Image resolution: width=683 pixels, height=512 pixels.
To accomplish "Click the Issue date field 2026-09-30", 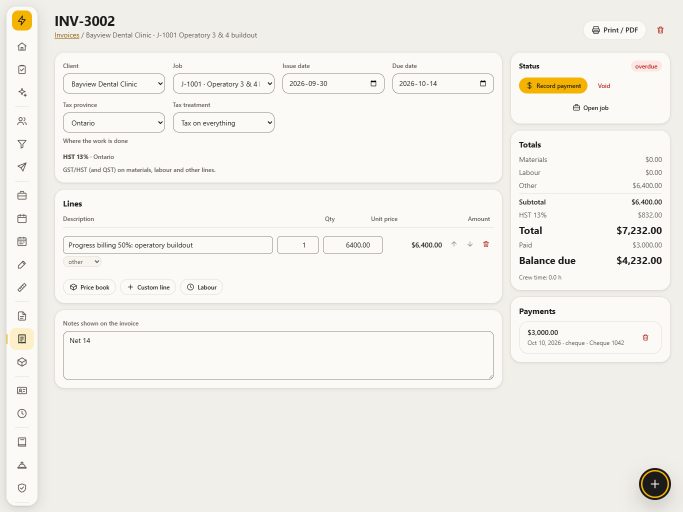I will 333,84.
